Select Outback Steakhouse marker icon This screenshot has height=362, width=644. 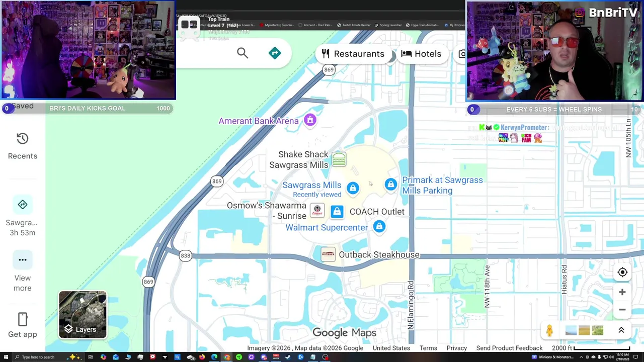328,254
